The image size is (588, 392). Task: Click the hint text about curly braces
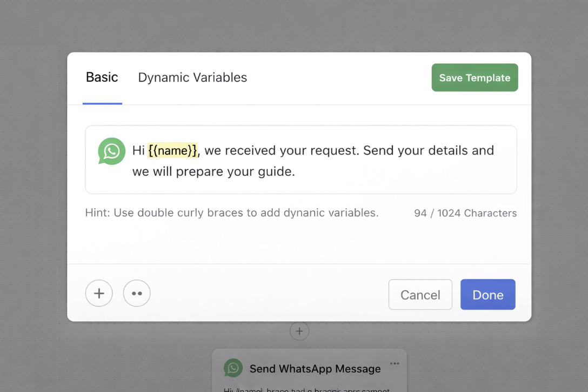coord(231,213)
